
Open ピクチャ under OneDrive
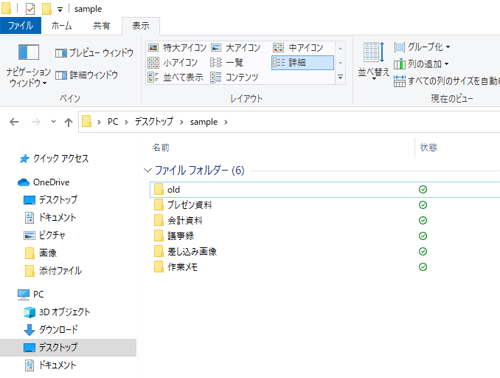(x=45, y=235)
